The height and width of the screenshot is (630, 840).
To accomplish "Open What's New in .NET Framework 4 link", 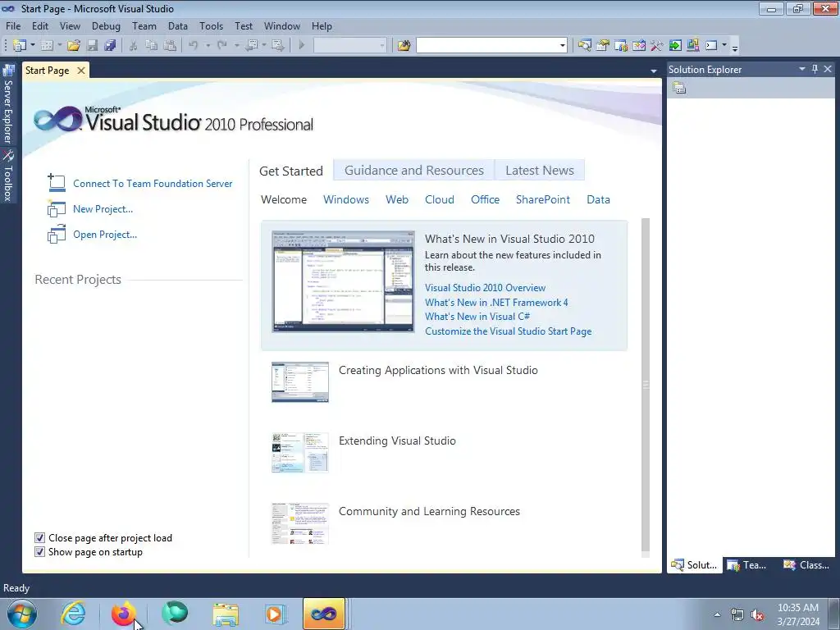I will click(x=496, y=302).
